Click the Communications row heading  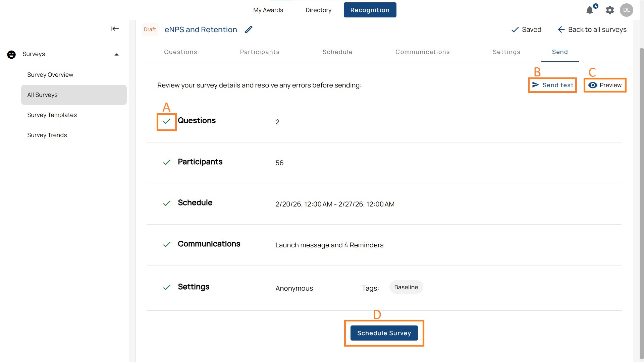tap(209, 244)
